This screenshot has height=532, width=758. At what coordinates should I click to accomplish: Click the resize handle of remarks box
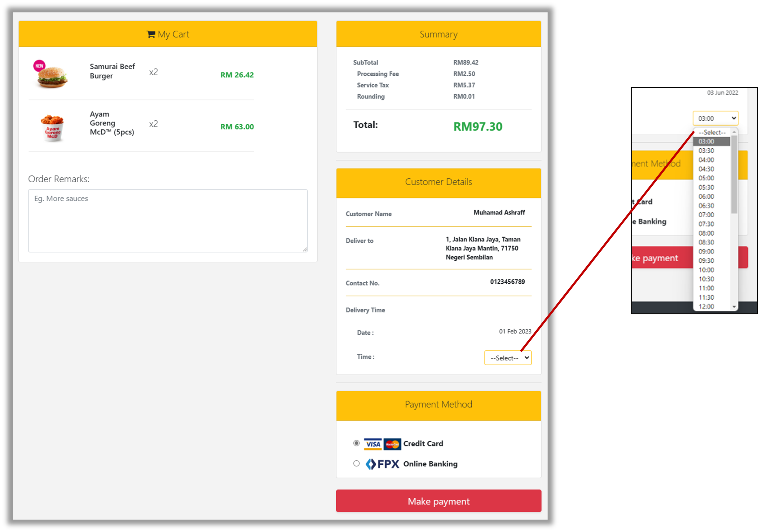(305, 250)
